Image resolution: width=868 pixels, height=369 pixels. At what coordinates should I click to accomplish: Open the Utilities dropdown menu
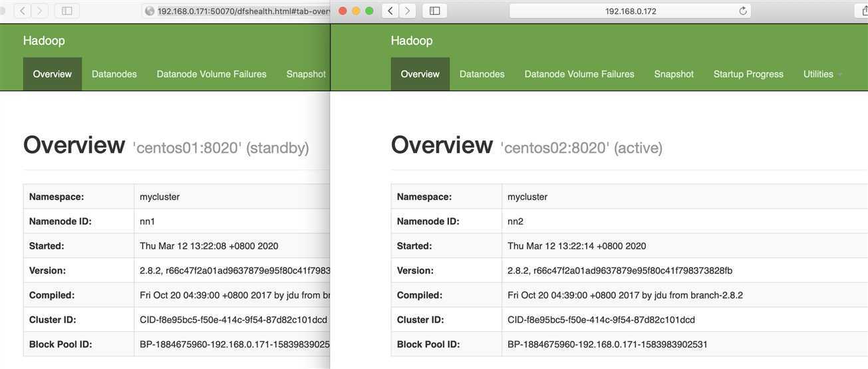coord(823,74)
